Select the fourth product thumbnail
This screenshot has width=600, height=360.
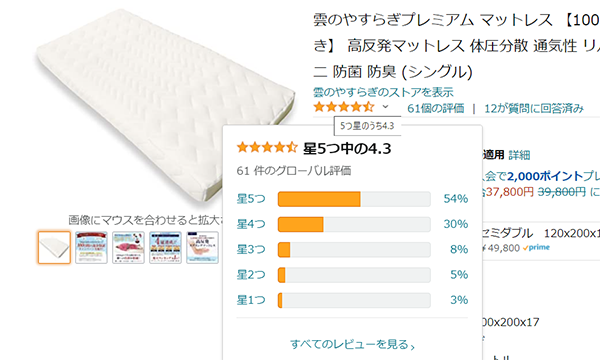(x=165, y=248)
